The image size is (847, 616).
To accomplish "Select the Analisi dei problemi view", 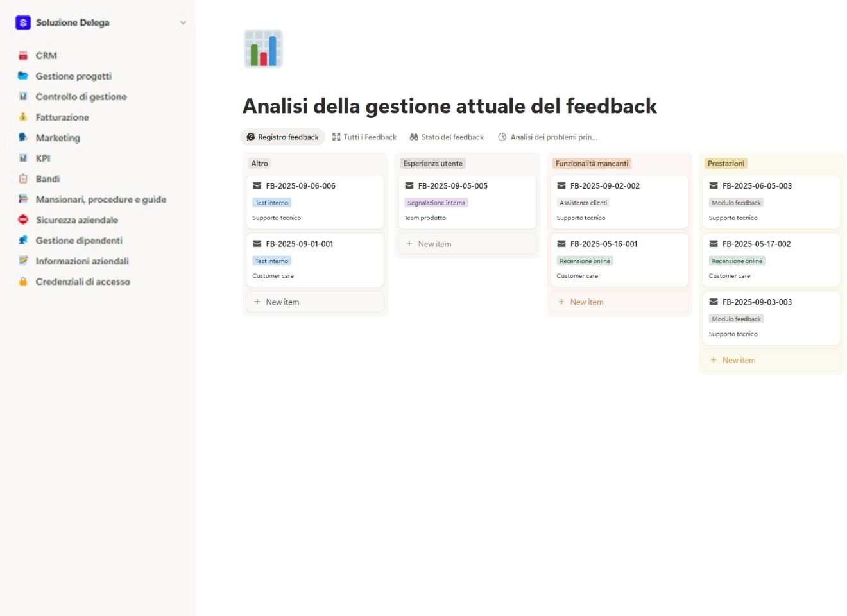I will [547, 137].
